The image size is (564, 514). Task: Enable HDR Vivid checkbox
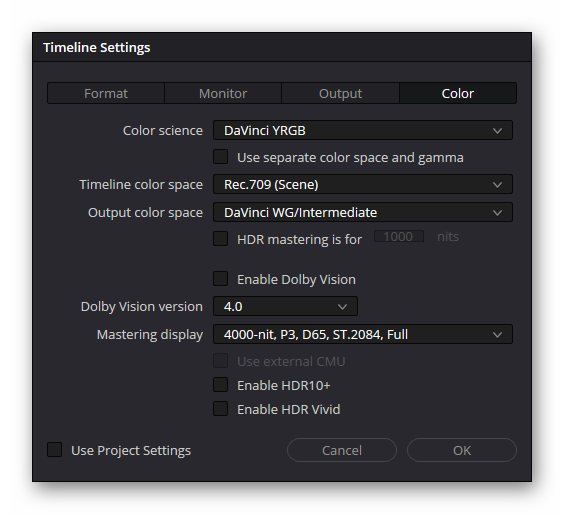(x=220, y=409)
